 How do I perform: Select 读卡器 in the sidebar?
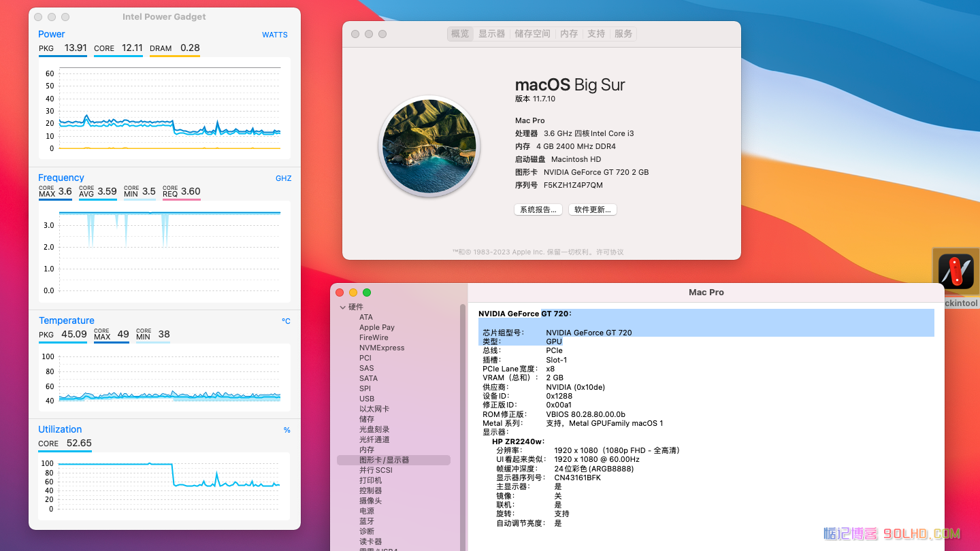(x=371, y=541)
